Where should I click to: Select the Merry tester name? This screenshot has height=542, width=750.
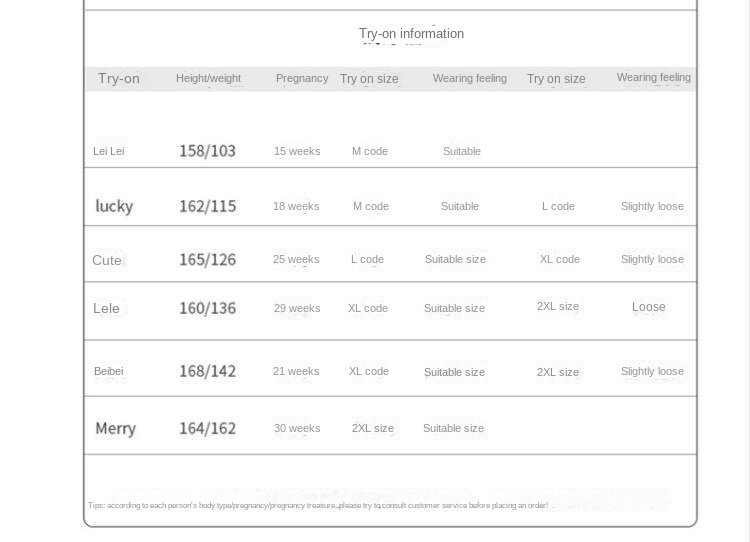[115, 428]
